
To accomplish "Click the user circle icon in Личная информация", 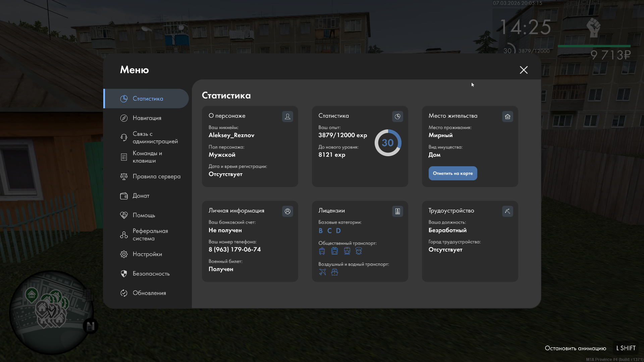I will coord(287,211).
